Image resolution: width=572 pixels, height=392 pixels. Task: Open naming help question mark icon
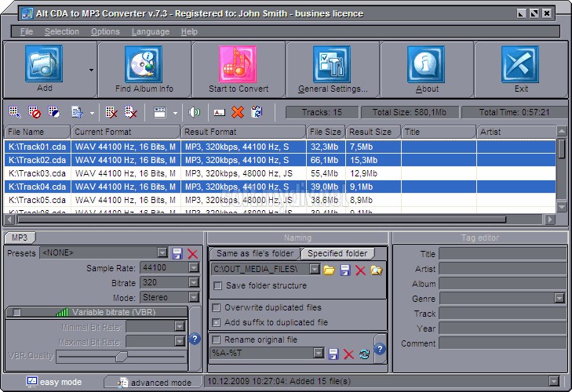[x=380, y=349]
